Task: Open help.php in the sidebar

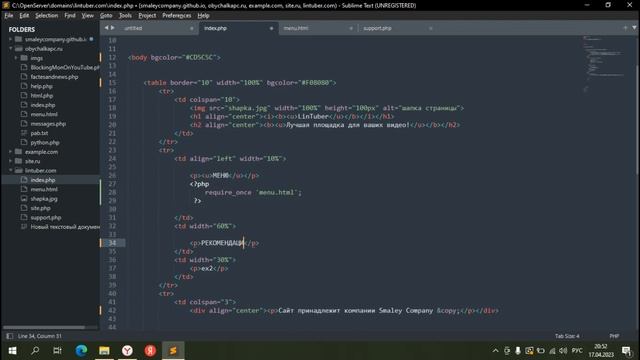Action: (x=41, y=86)
